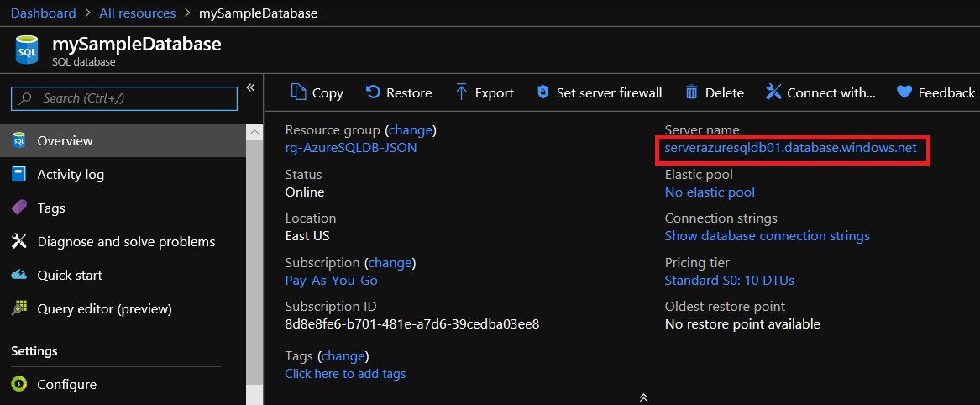Click the search magnifier icon in sidebar
This screenshot has width=980, height=405.
[26, 99]
